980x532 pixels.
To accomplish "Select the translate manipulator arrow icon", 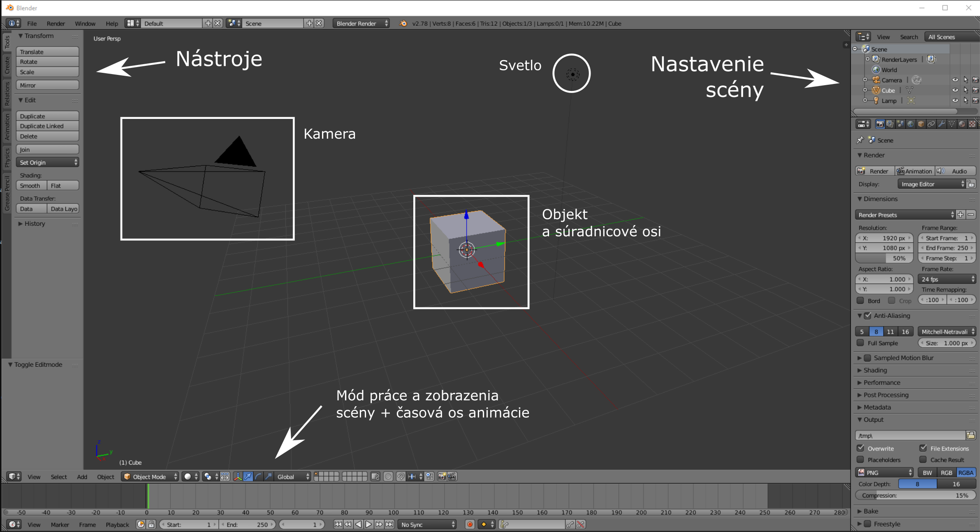I will click(x=248, y=476).
